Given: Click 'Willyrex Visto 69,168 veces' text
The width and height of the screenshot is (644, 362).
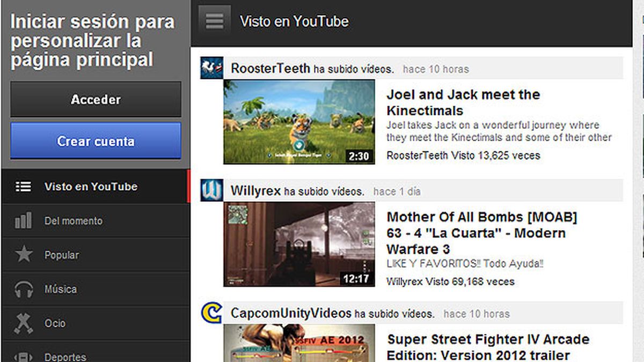Looking at the screenshot, I should pyautogui.click(x=450, y=281).
